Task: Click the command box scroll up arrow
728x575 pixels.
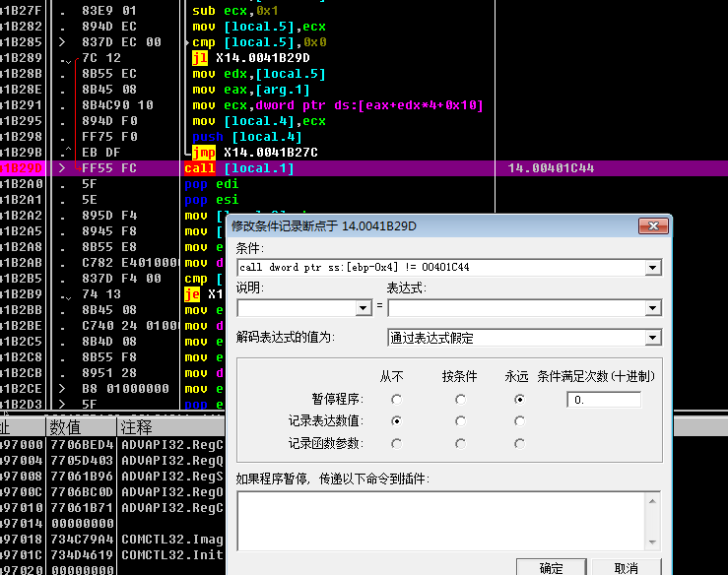Action: tap(652, 501)
